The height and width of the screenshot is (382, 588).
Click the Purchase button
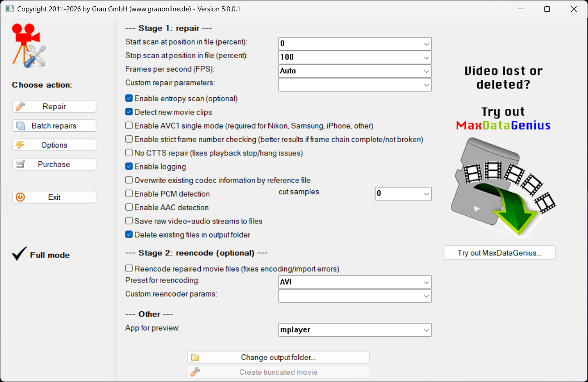tap(54, 164)
